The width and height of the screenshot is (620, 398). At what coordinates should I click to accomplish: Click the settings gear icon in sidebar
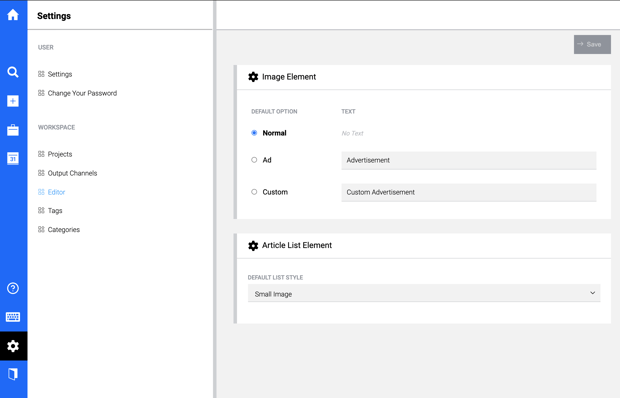point(13,346)
